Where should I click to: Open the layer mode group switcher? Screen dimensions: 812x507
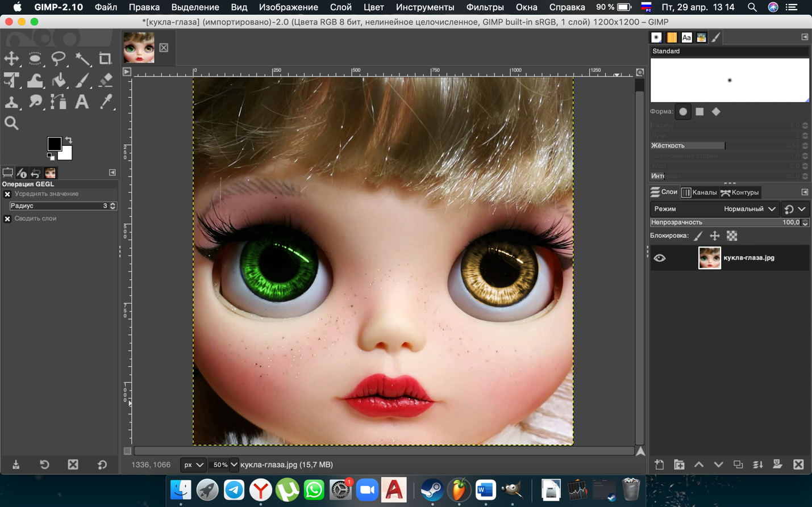point(795,209)
